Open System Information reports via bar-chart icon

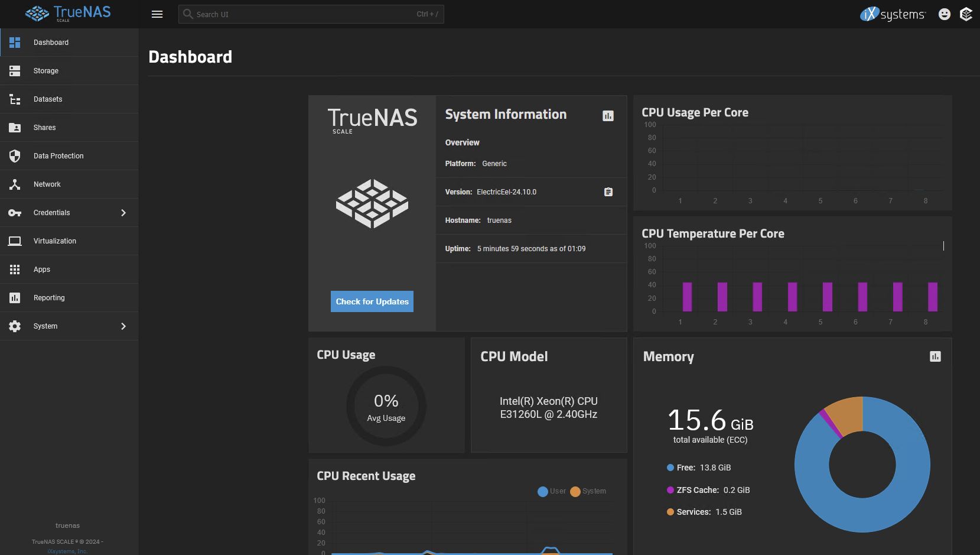[608, 116]
